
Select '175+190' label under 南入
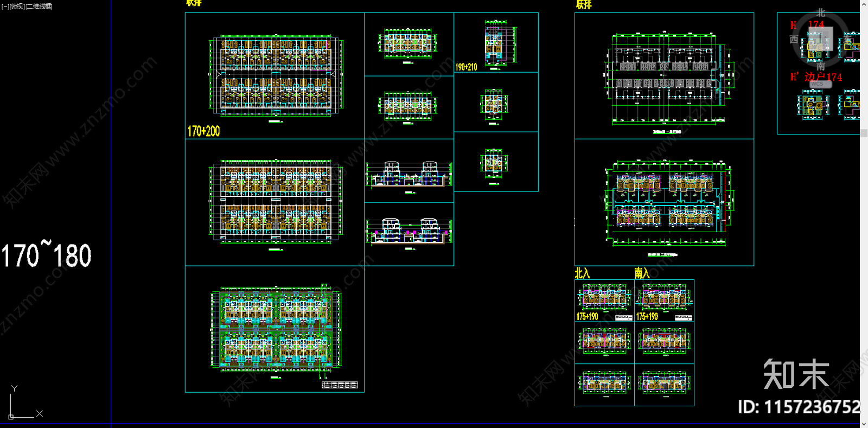click(x=647, y=316)
